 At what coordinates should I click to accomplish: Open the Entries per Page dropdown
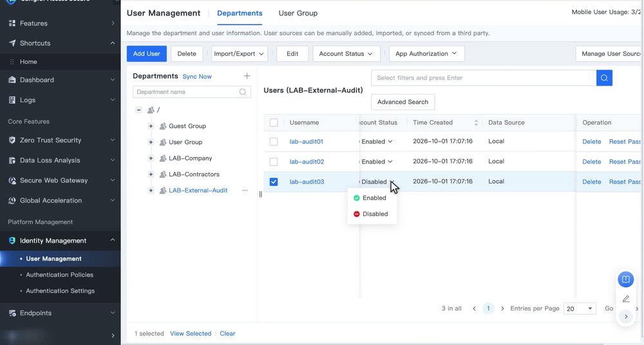click(579, 308)
